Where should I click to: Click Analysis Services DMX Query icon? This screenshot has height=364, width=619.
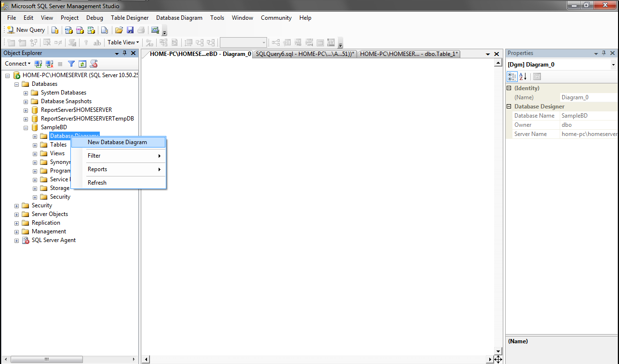click(x=80, y=30)
